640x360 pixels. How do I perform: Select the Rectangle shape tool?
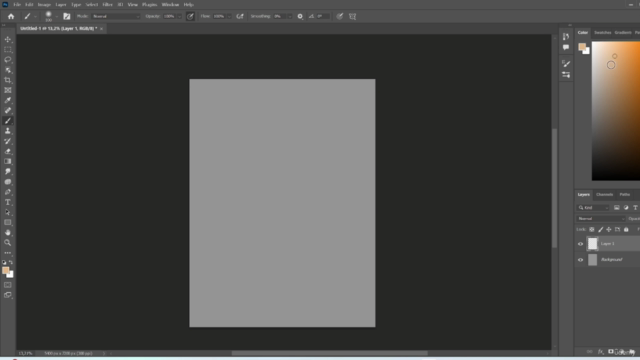click(8, 222)
